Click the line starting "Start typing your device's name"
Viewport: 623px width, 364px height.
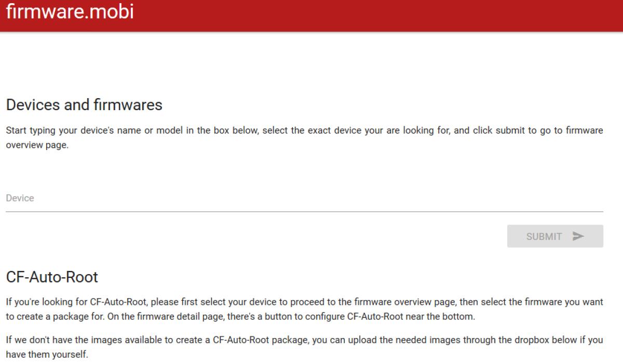304,131
